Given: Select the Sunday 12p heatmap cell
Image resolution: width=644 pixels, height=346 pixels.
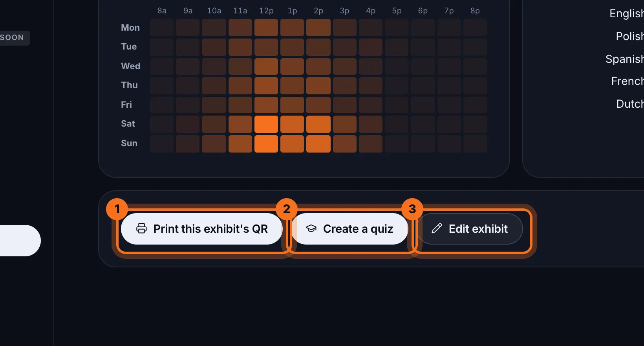Looking at the screenshot, I should pos(266,144).
